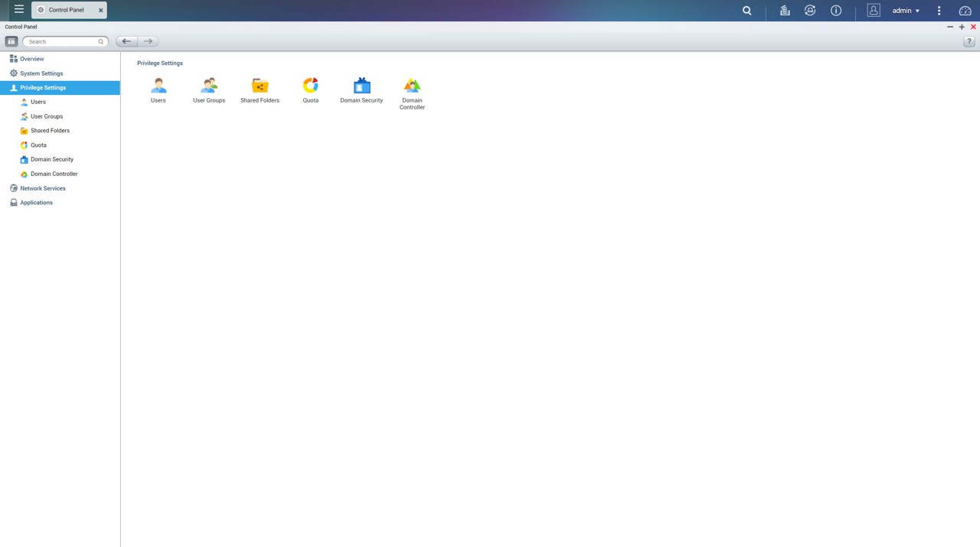Focus the Control Panel search field
The height and width of the screenshot is (547, 980).
[x=64, y=41]
